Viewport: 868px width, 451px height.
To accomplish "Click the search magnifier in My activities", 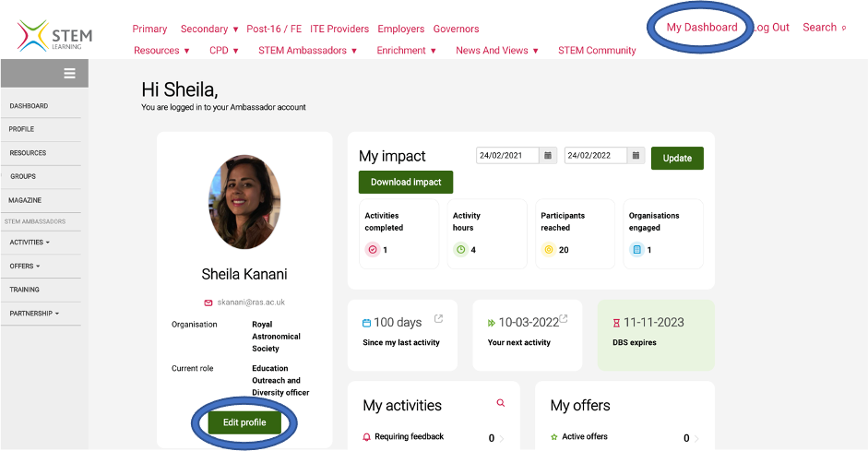I will [501, 403].
